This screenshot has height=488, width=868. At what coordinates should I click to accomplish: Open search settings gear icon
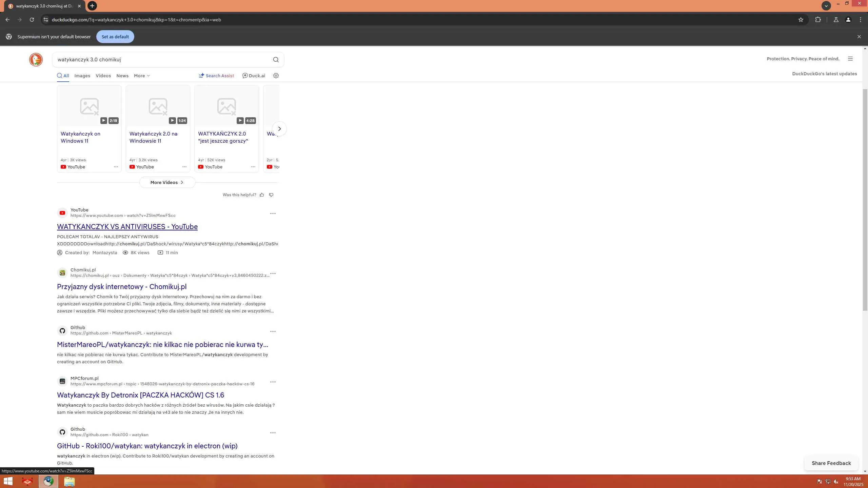pos(276,76)
